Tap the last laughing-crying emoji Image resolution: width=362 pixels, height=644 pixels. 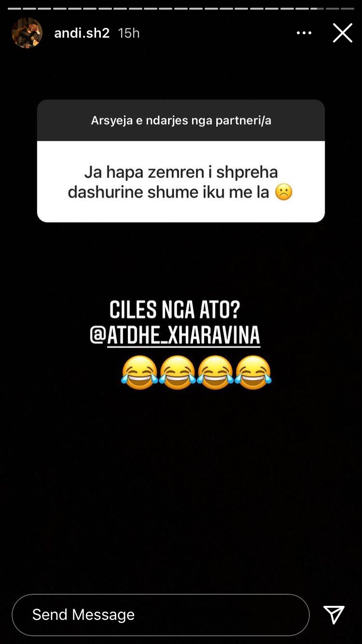(253, 373)
